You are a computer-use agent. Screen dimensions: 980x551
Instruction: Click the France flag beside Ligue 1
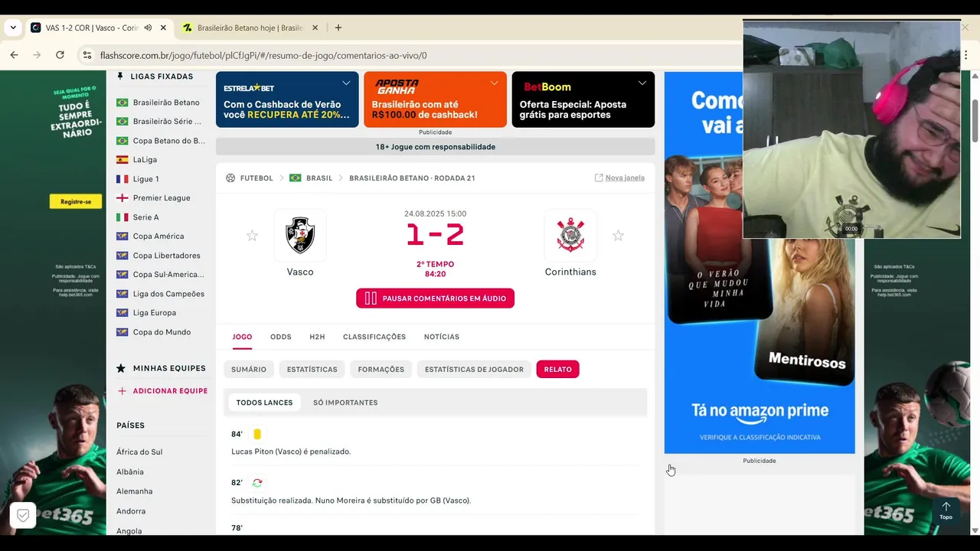[122, 179]
